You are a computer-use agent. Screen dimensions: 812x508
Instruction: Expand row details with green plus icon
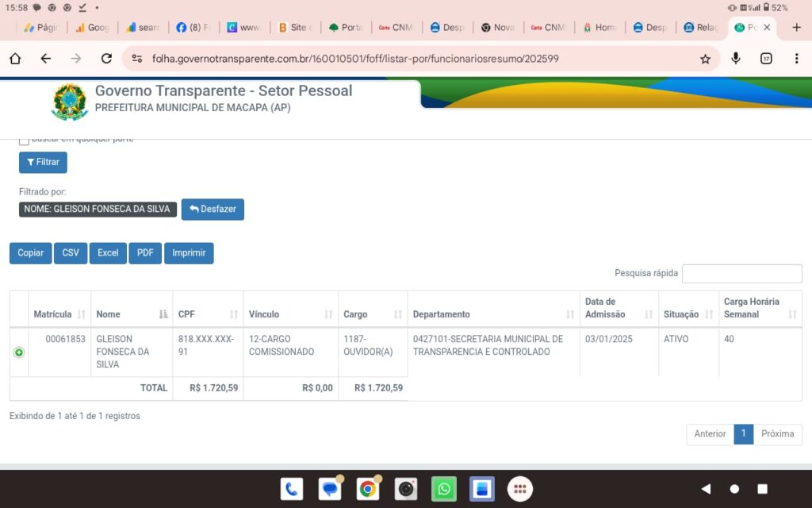[19, 352]
